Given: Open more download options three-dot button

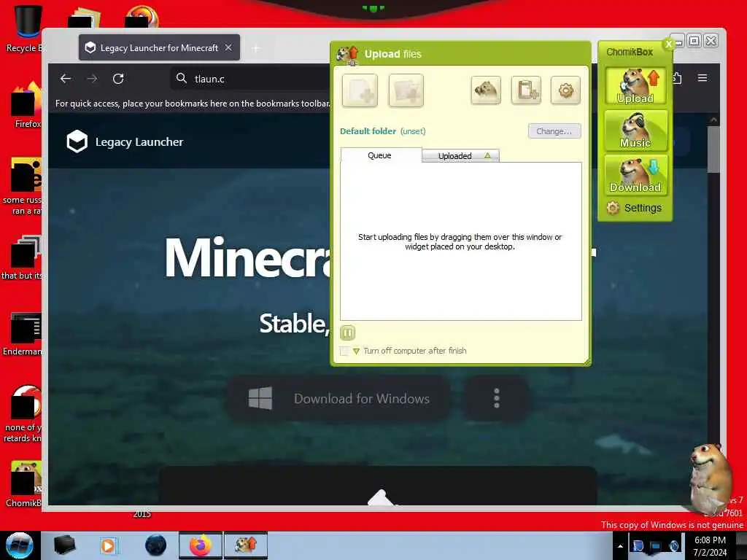Looking at the screenshot, I should click(x=496, y=398).
